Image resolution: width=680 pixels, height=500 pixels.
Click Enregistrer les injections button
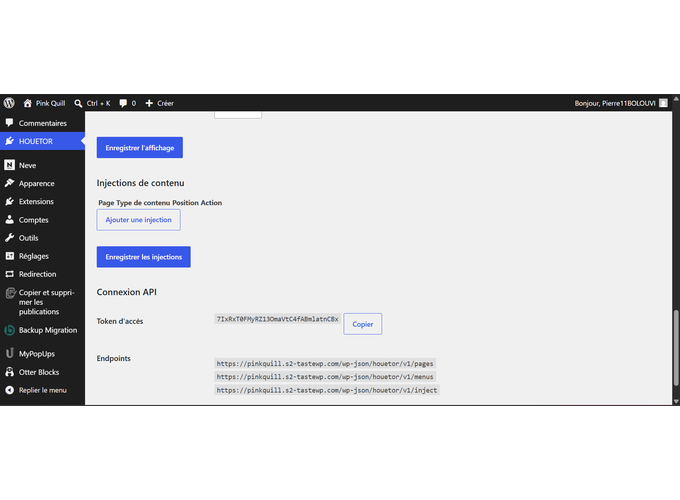click(x=144, y=257)
